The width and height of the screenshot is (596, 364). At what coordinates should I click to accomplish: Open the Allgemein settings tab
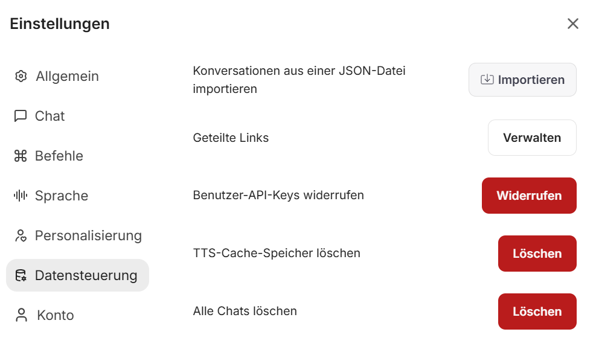[x=67, y=76]
